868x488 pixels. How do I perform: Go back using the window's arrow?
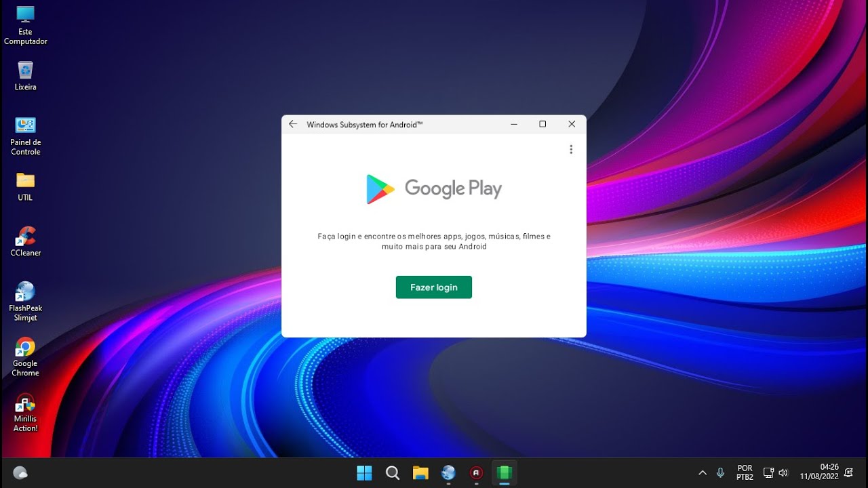coord(293,125)
